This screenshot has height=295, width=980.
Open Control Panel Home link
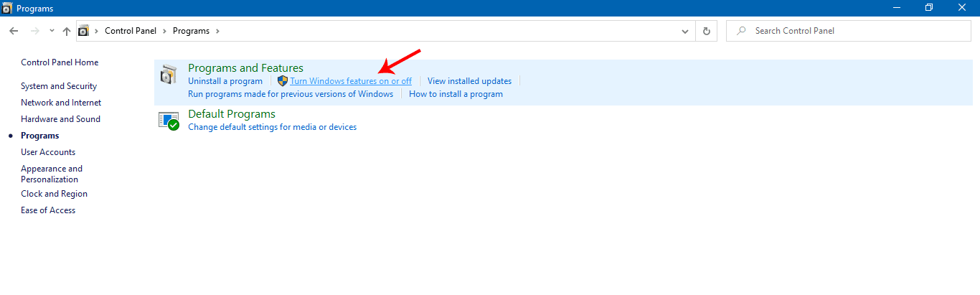click(x=60, y=62)
